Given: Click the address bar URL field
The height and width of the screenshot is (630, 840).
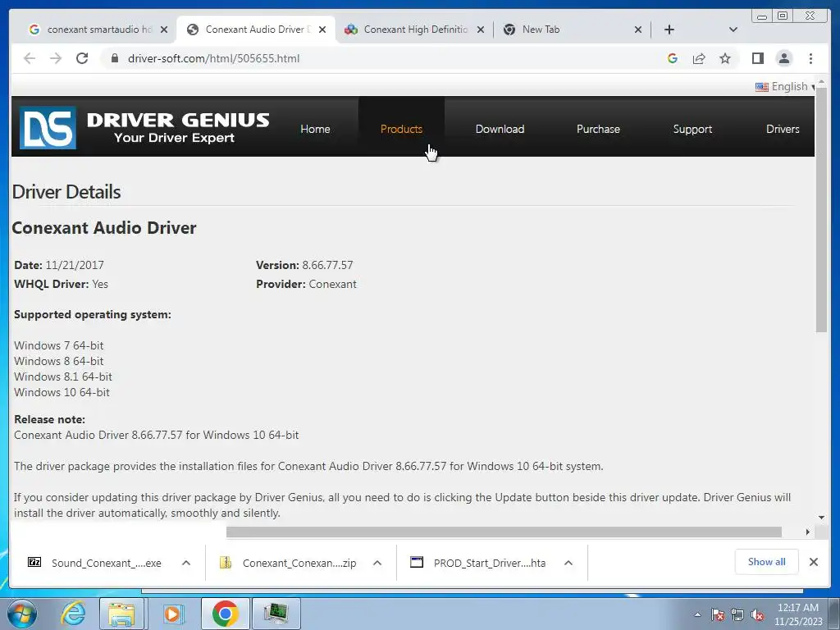Looking at the screenshot, I should pos(213,58).
